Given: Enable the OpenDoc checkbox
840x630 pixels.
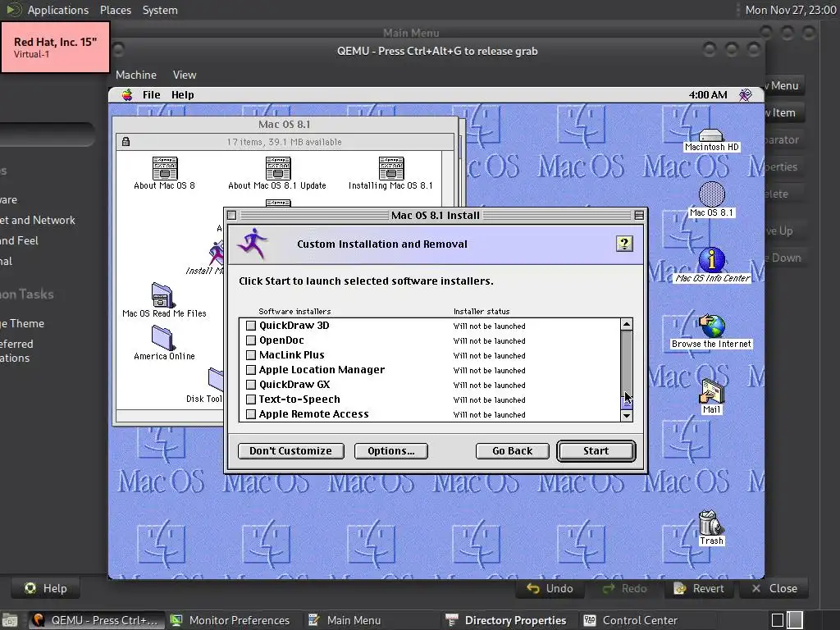Looking at the screenshot, I should (x=251, y=340).
